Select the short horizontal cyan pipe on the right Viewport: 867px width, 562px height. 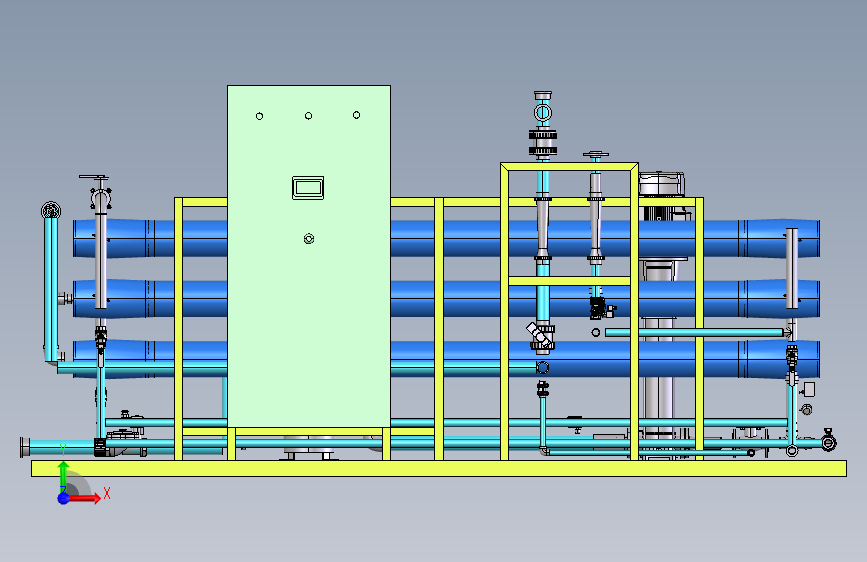pos(694,332)
